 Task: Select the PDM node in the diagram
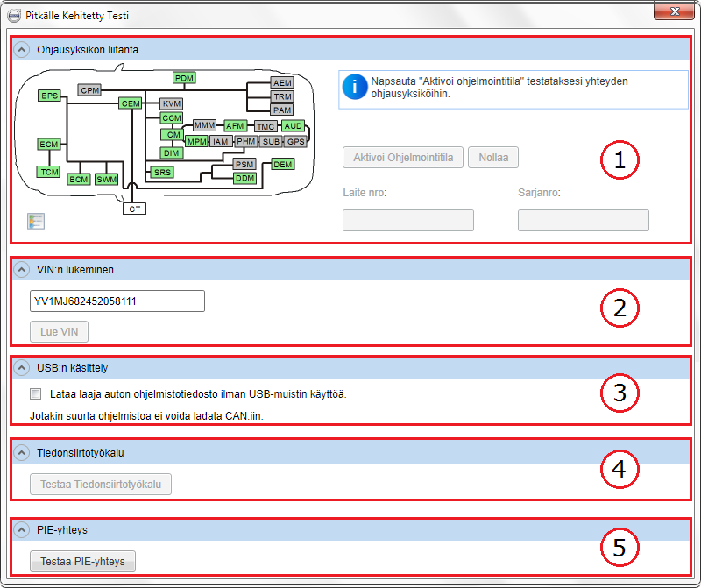184,78
